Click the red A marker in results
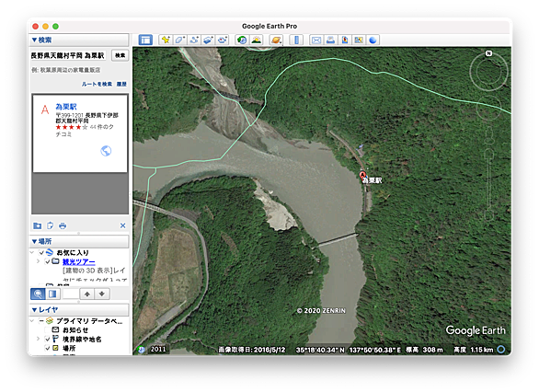The height and width of the screenshot is (392, 539). click(x=45, y=110)
